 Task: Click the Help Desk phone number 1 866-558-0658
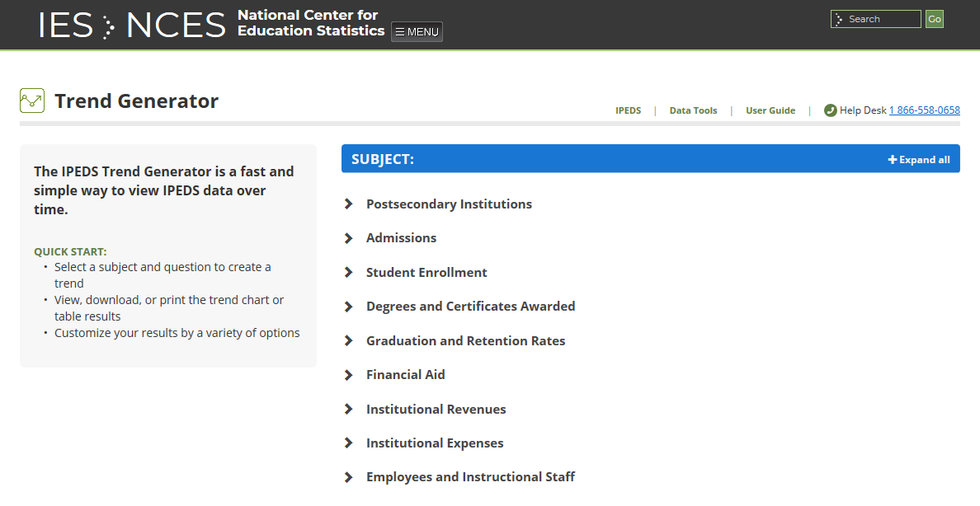[x=925, y=110]
